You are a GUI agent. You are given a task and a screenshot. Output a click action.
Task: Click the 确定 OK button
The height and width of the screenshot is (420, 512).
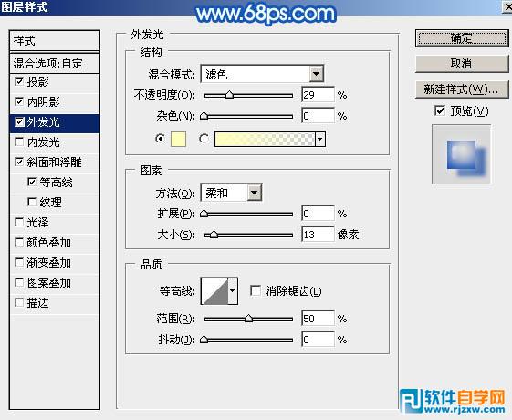462,38
